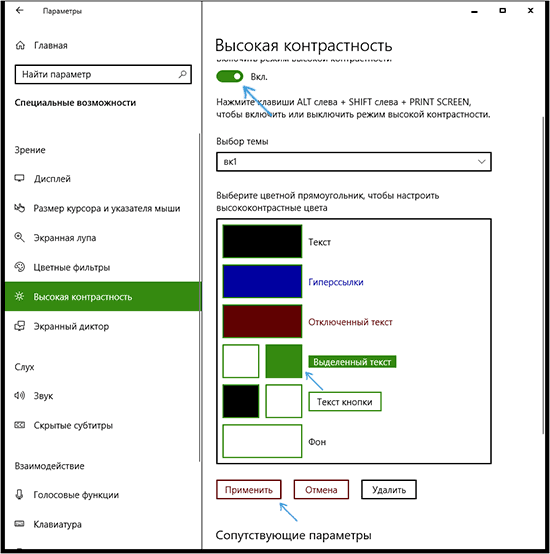Viewport: 550px width, 554px height.
Task: Click the Найти параметр search field
Action: click(103, 74)
